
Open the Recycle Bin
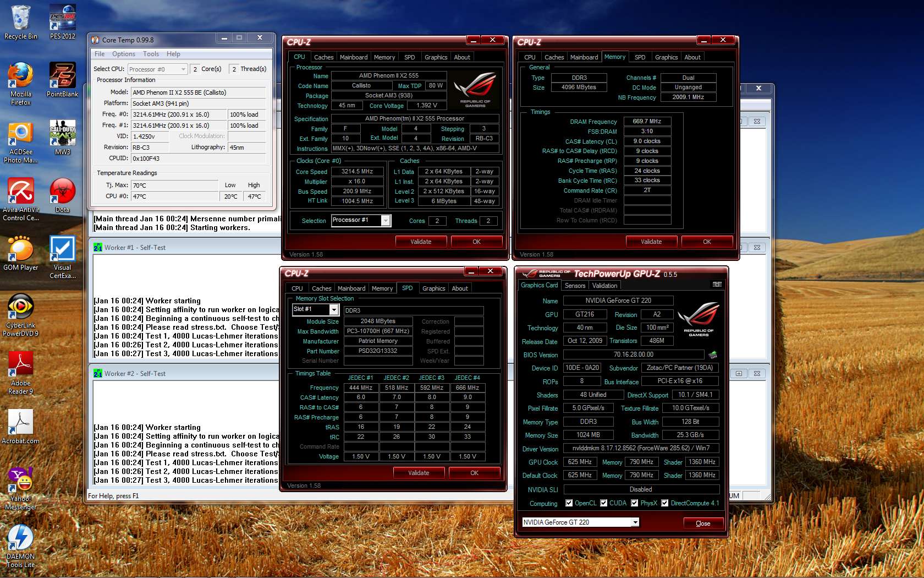click(21, 22)
